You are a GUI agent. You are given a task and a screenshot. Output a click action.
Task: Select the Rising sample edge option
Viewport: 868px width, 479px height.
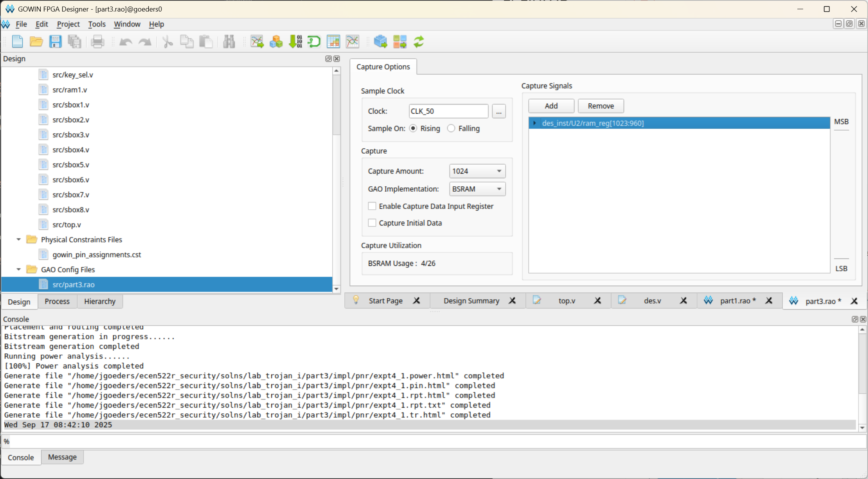click(413, 128)
